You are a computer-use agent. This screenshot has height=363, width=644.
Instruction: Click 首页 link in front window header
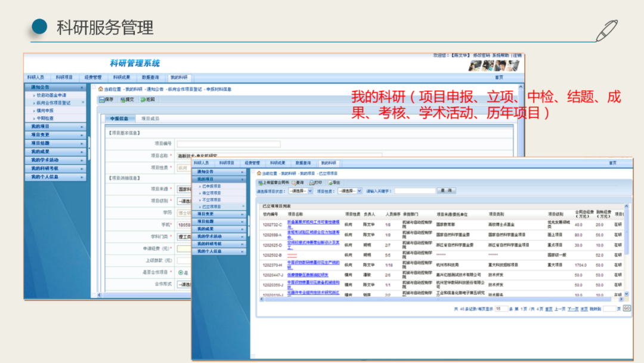click(612, 163)
